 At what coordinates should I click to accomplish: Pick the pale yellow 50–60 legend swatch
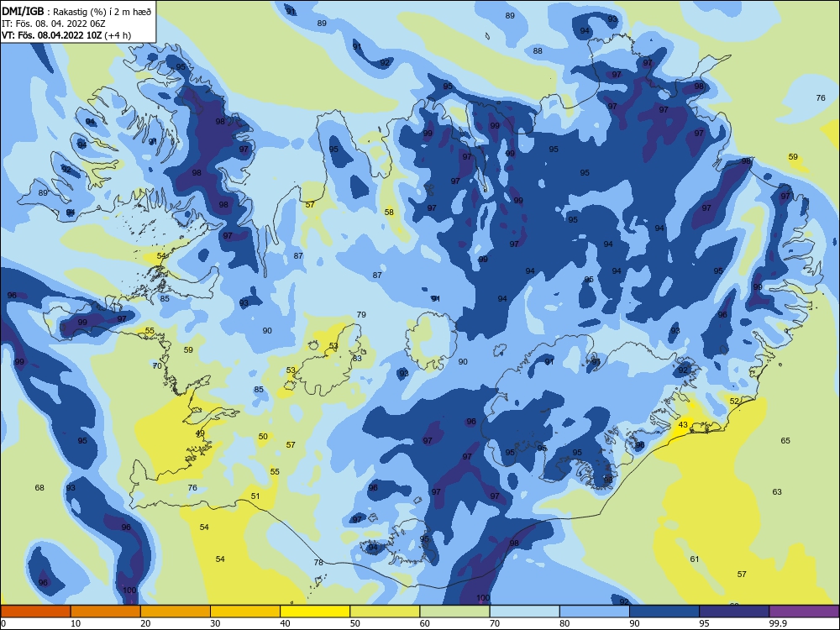[385, 612]
